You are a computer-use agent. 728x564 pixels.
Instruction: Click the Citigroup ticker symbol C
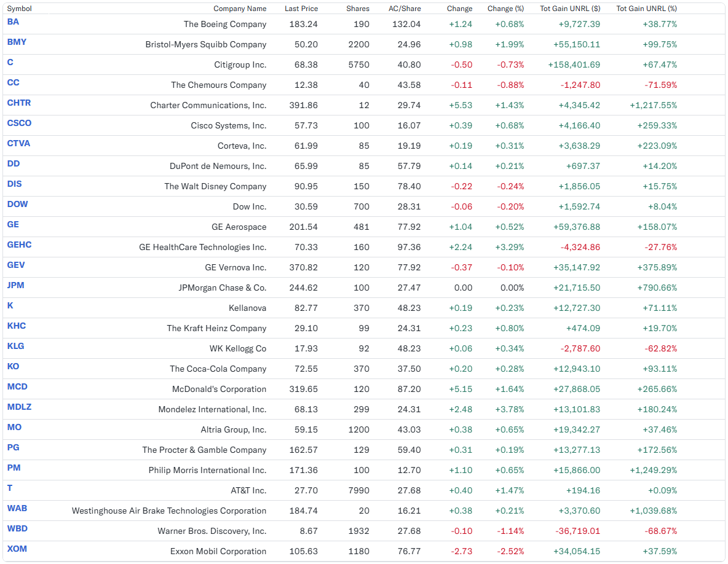[10, 62]
